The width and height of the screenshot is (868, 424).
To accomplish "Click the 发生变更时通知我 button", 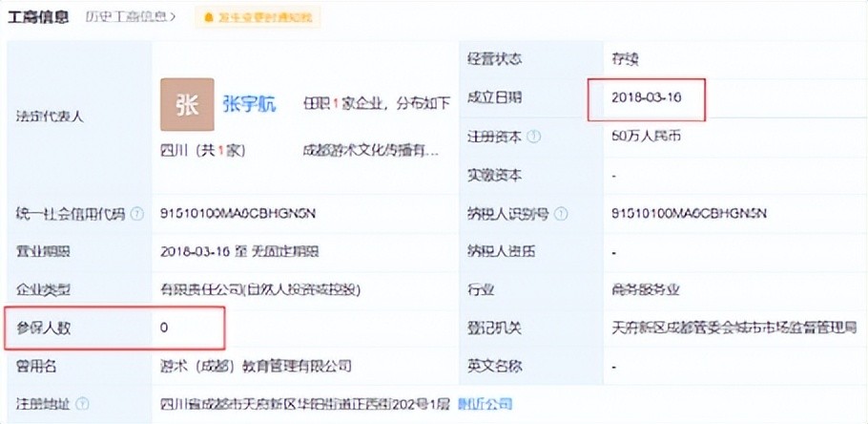I will point(258,18).
